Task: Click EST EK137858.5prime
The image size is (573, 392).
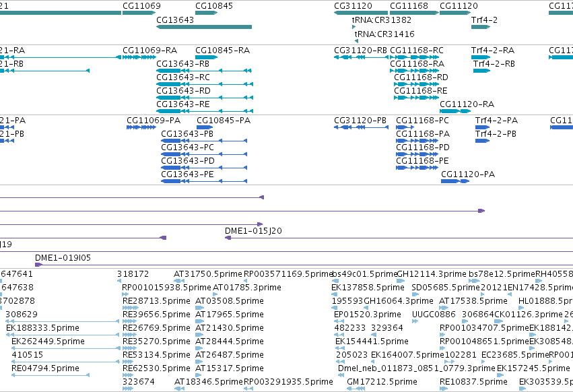Action: [x=335, y=294]
